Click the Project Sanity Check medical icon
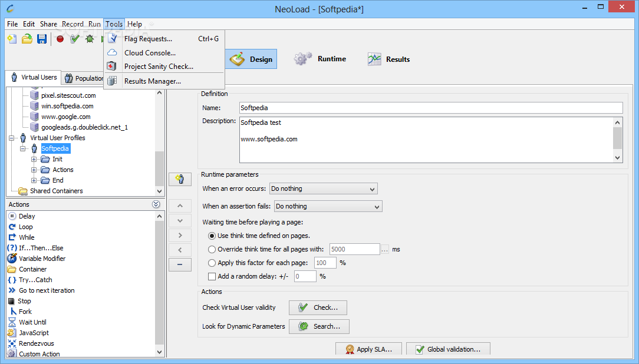Viewport: 639px width, 364px height. pyautogui.click(x=111, y=66)
